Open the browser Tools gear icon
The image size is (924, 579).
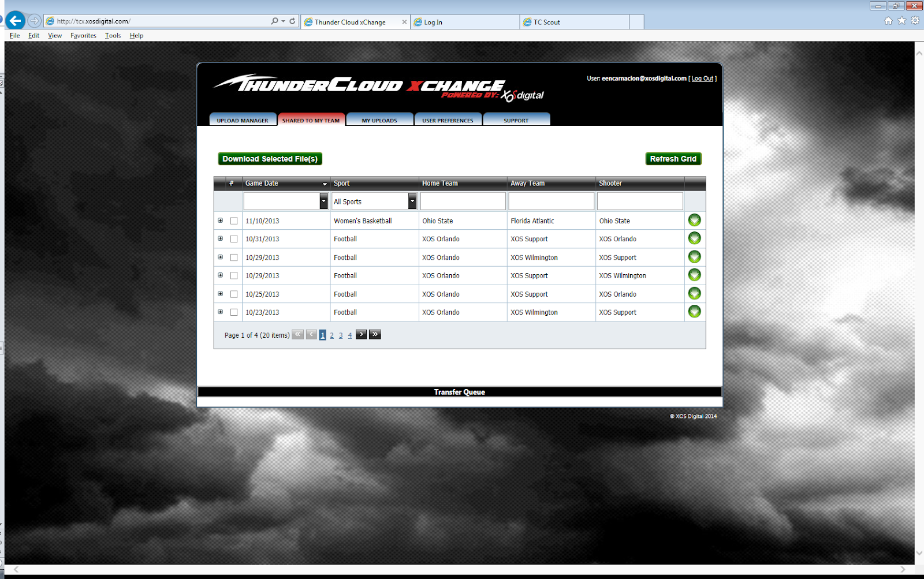pos(915,21)
